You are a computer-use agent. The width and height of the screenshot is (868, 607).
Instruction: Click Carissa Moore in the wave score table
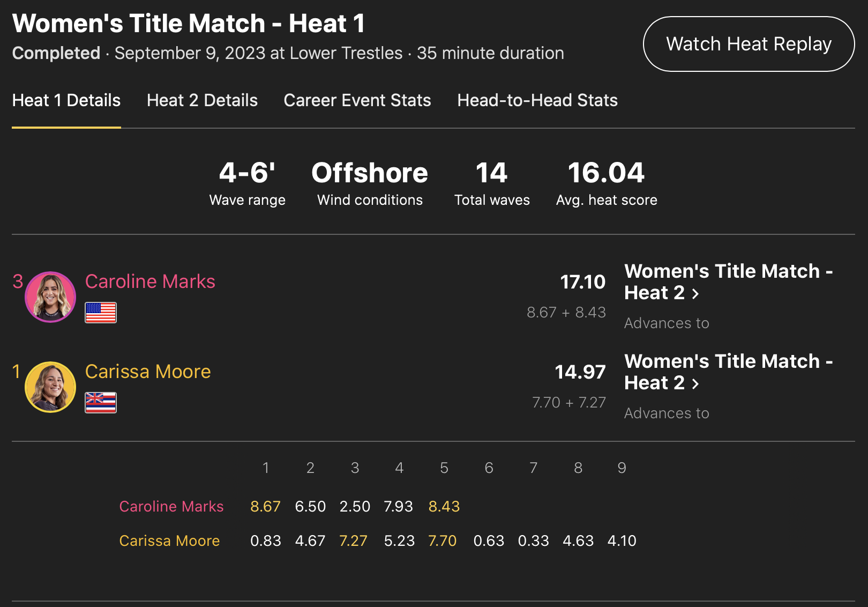point(169,541)
